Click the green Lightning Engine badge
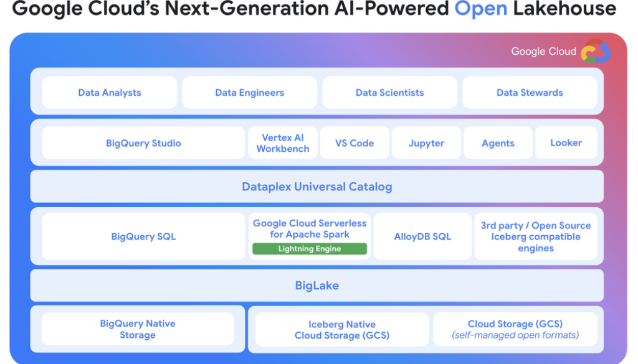 [310, 249]
